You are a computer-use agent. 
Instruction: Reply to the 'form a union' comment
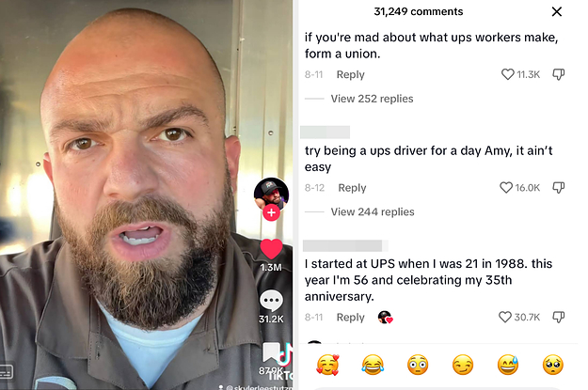pyautogui.click(x=350, y=74)
